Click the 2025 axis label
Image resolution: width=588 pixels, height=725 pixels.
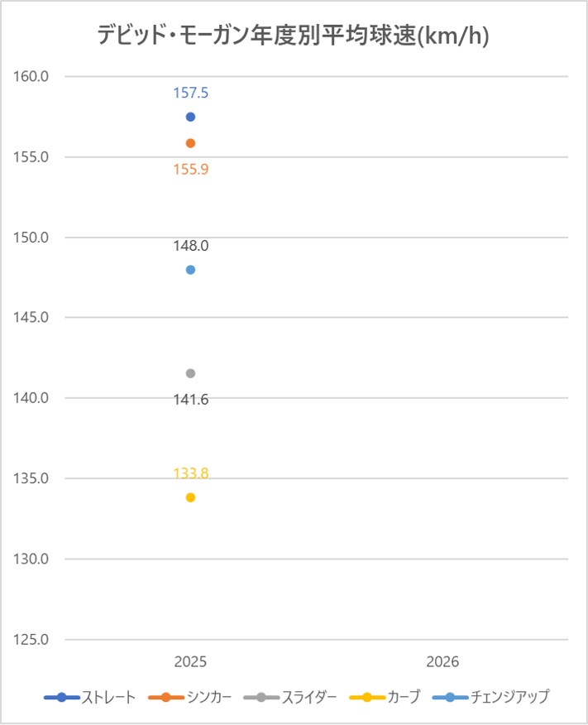[190, 662]
